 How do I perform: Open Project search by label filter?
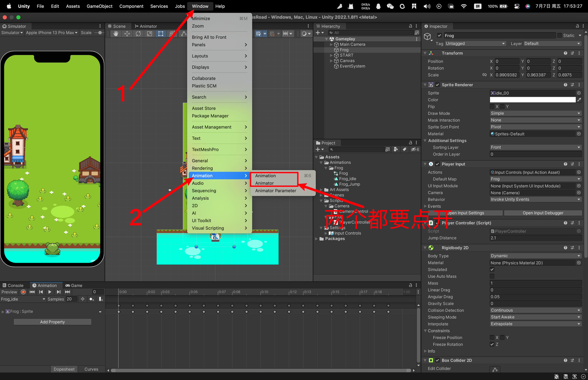[x=404, y=149]
